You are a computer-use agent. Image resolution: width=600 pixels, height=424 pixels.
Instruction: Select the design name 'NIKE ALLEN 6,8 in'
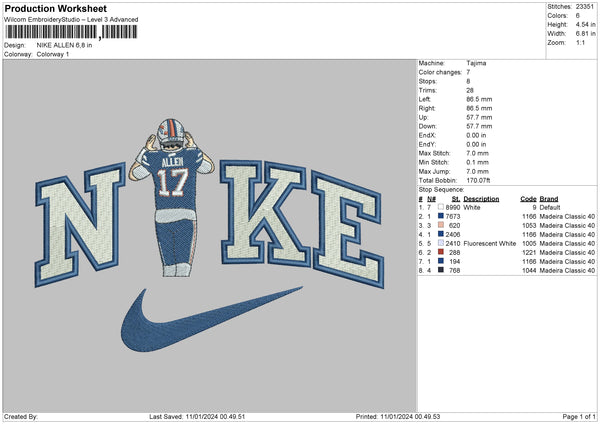pyautogui.click(x=64, y=45)
